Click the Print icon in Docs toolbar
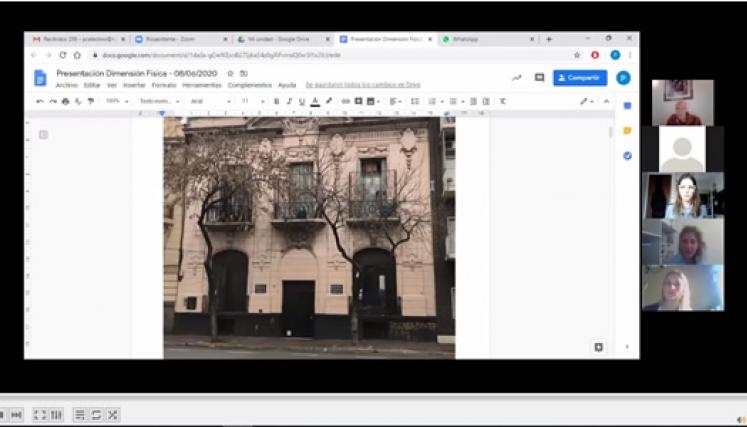Screen dimensions: 747x427 [x=66, y=101]
